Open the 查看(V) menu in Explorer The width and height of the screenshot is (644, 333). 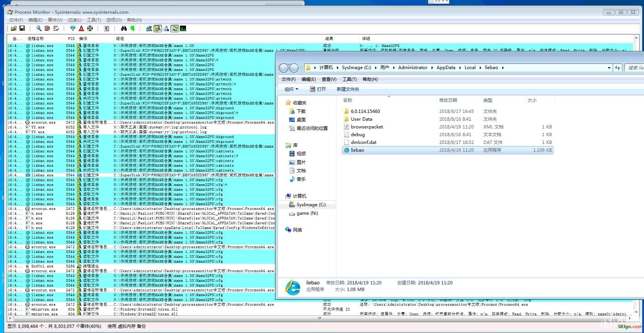tap(329, 79)
